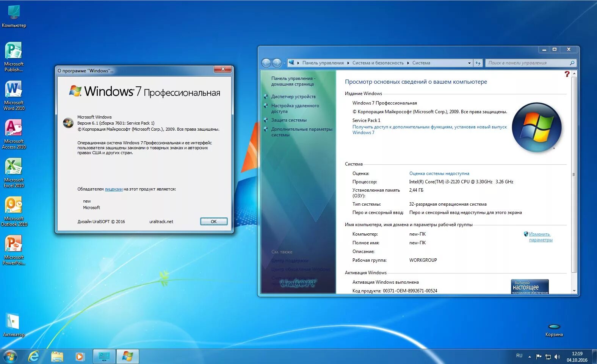Viewport: 597px width, 364px height.
Task: Click the Back arrow in System window
Action: point(266,63)
